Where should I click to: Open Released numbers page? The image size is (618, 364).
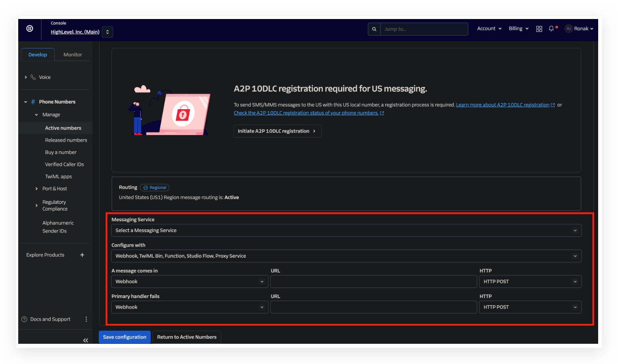[66, 140]
